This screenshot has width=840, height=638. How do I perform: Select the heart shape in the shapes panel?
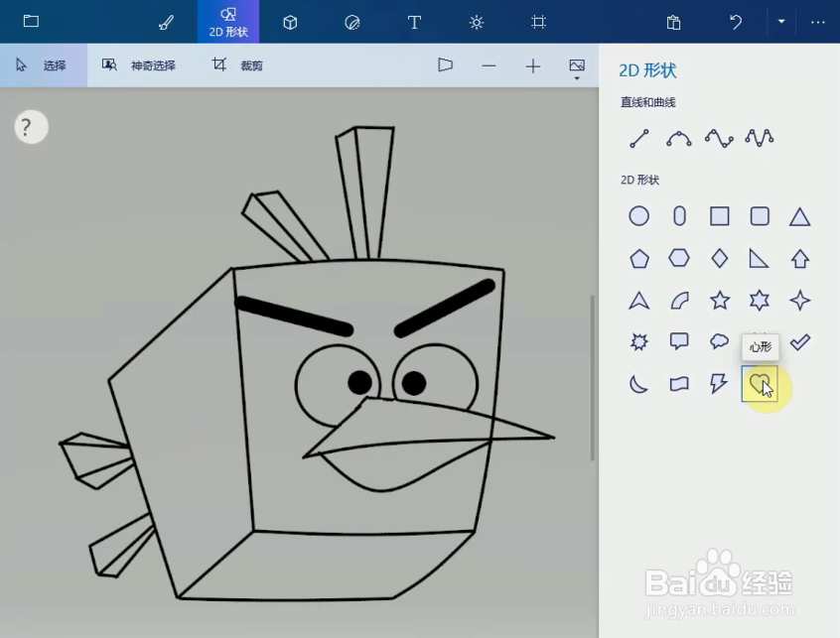click(x=760, y=385)
